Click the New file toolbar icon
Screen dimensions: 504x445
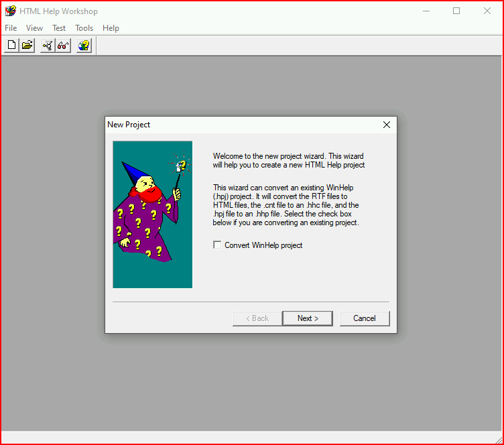click(x=11, y=46)
